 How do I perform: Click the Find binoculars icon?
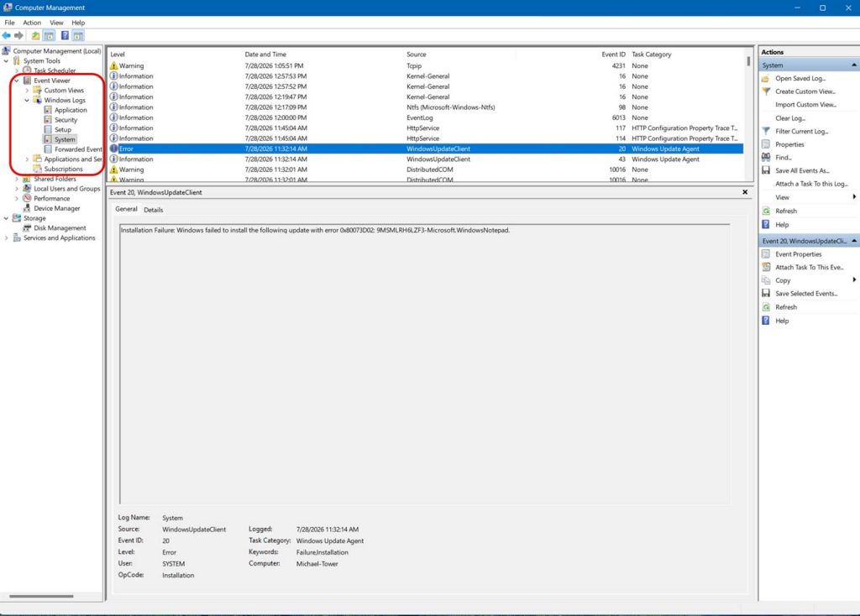[766, 157]
